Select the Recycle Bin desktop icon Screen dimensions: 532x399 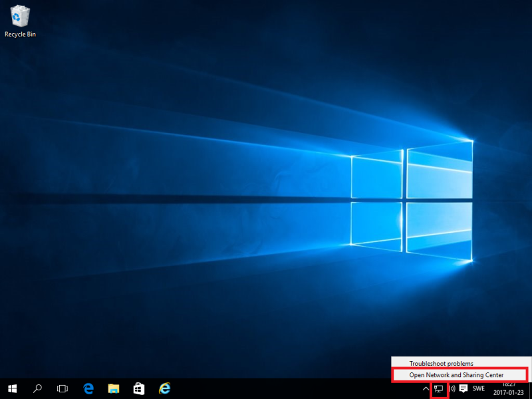20,16
